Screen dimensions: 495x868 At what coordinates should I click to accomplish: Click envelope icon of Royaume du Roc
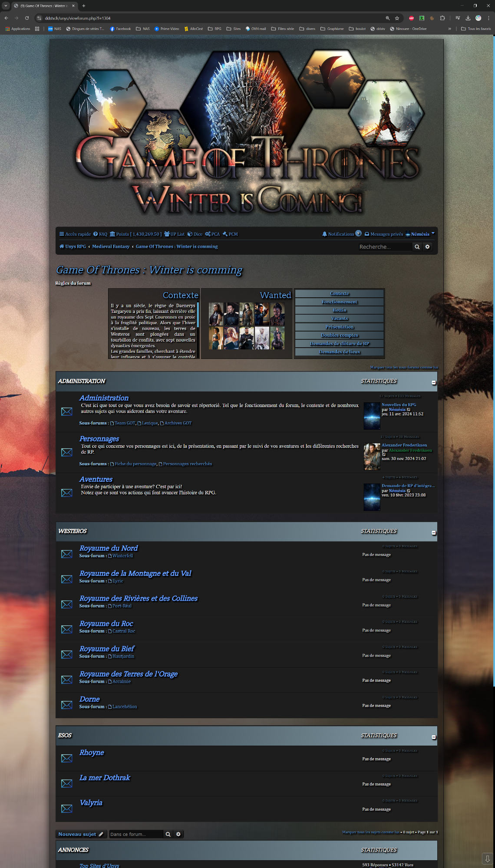[x=67, y=629]
